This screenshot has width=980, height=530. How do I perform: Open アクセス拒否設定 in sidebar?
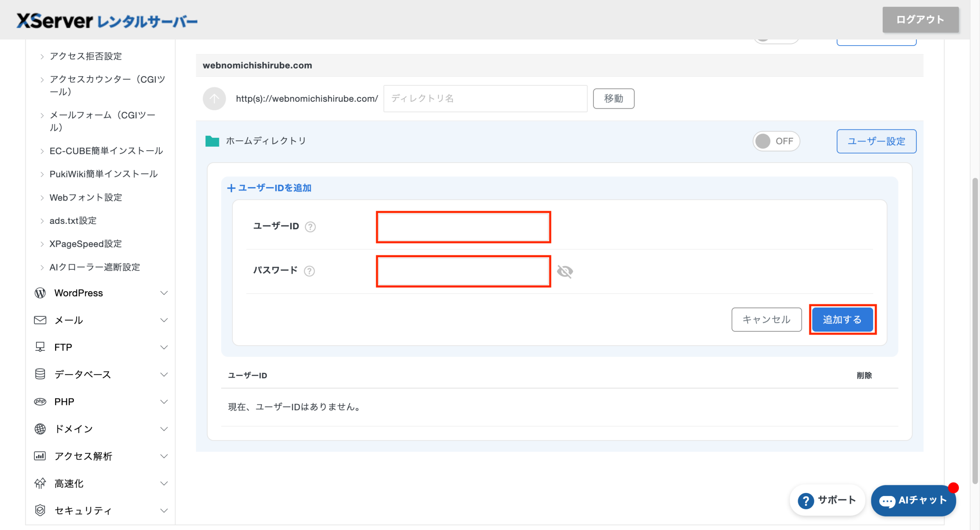coord(86,56)
